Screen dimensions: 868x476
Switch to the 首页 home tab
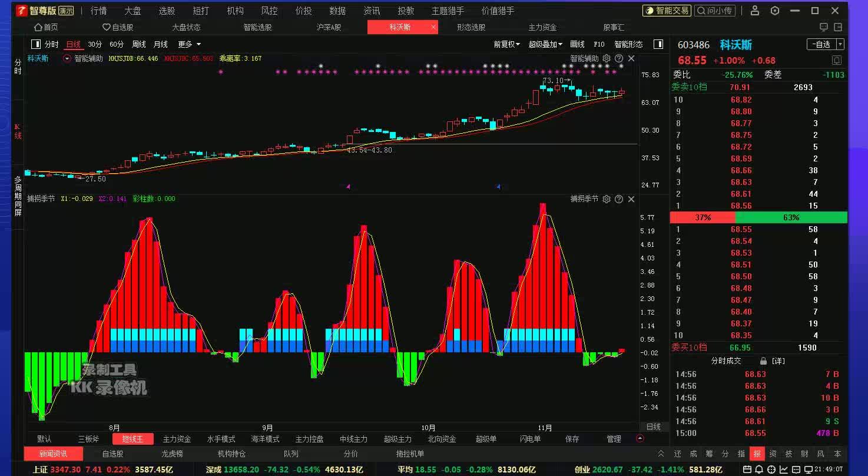[x=46, y=27]
